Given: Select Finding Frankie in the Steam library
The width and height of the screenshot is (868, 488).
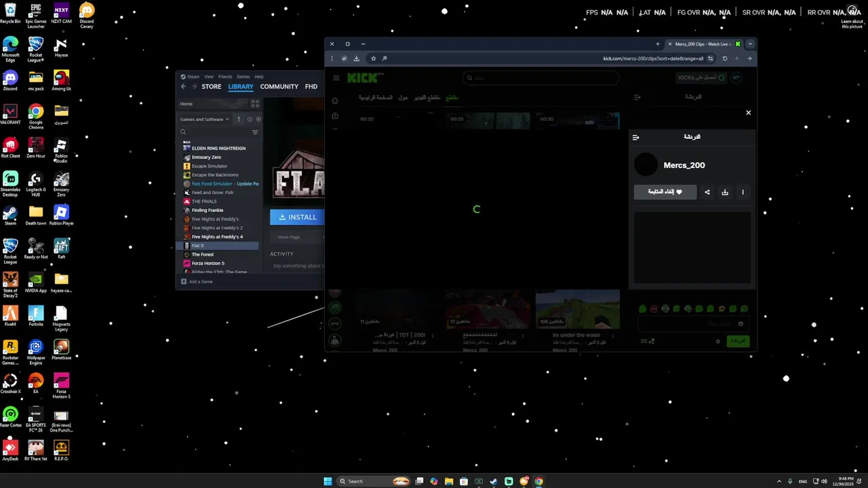Looking at the screenshot, I should click(x=207, y=210).
